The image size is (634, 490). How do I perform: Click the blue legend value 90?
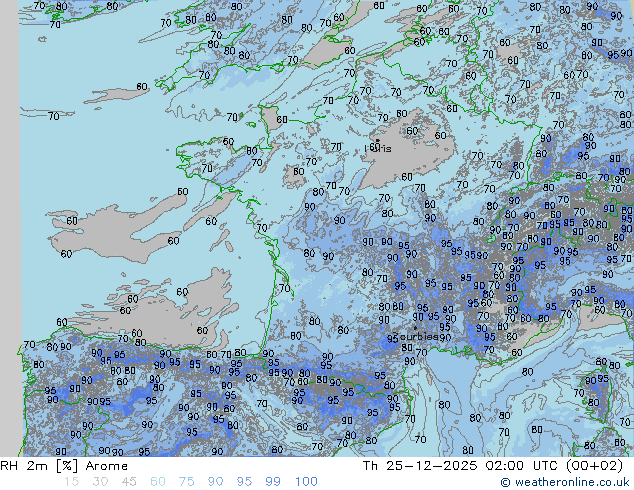(216, 482)
